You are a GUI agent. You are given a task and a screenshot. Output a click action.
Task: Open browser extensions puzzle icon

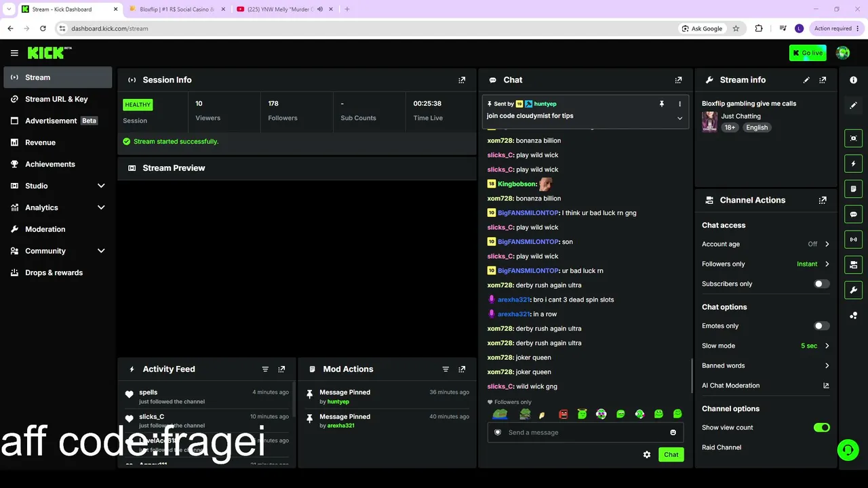point(759,28)
